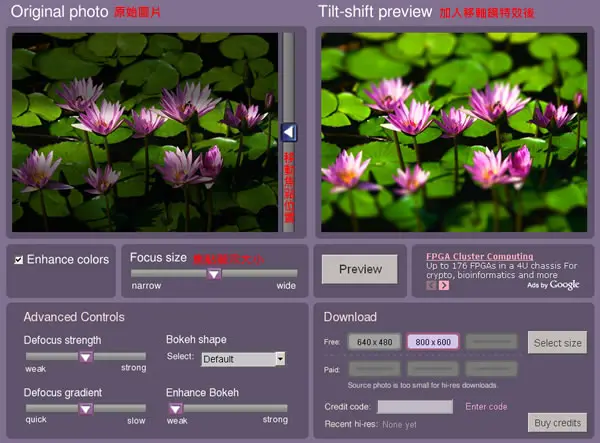Image resolution: width=600 pixels, height=443 pixels.
Task: Select the 640 x 480 free size
Action: 375,342
